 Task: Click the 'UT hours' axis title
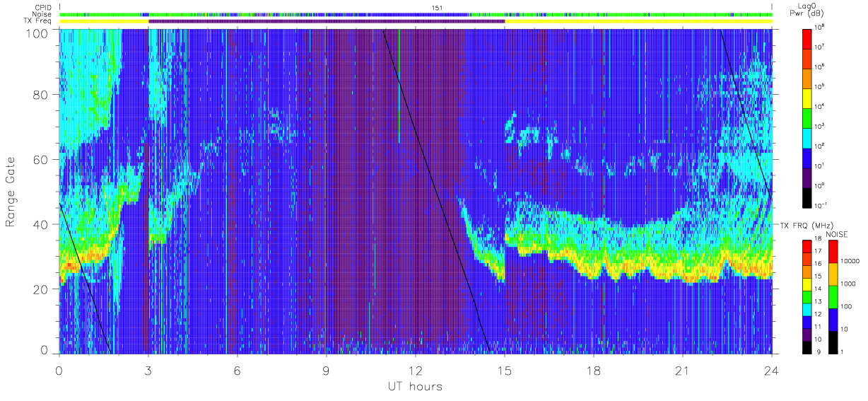pos(415,387)
